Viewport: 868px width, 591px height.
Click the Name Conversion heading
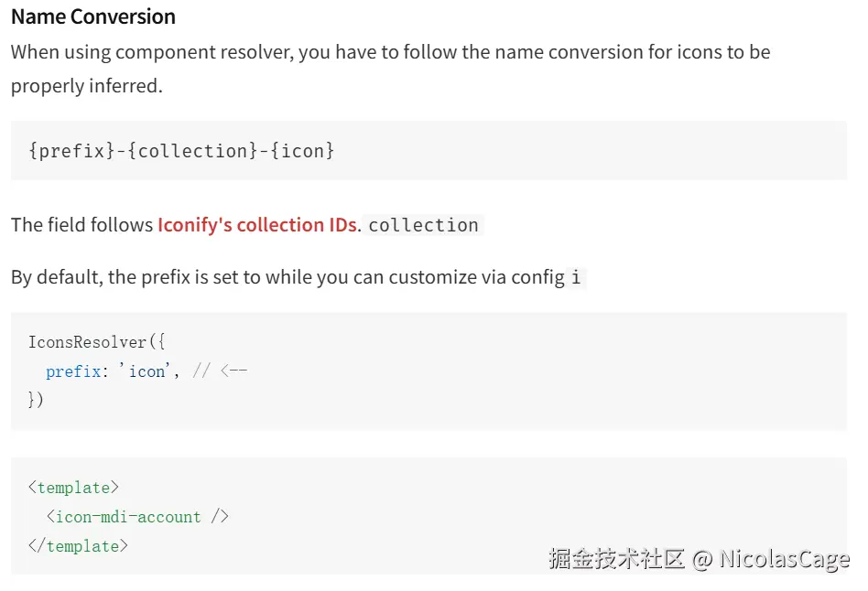tap(93, 16)
